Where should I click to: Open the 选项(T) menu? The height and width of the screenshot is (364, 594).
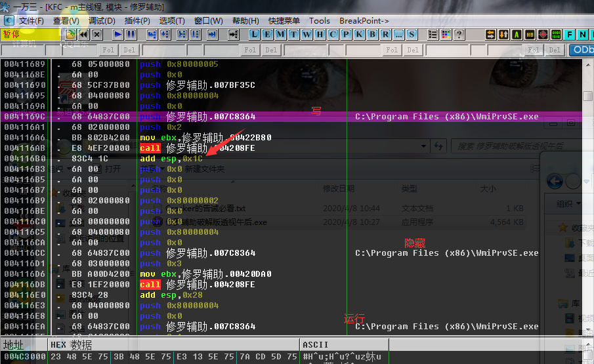click(x=172, y=21)
